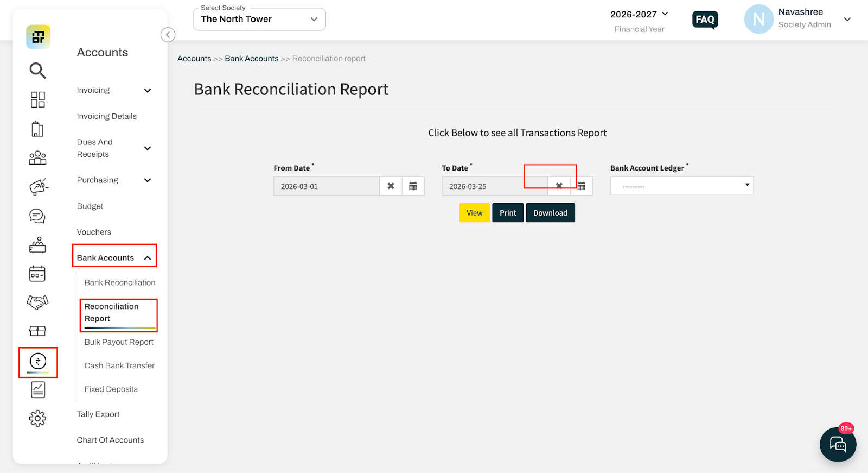Open the reports chart sidebar icon
This screenshot has height=473, width=868.
point(38,389)
